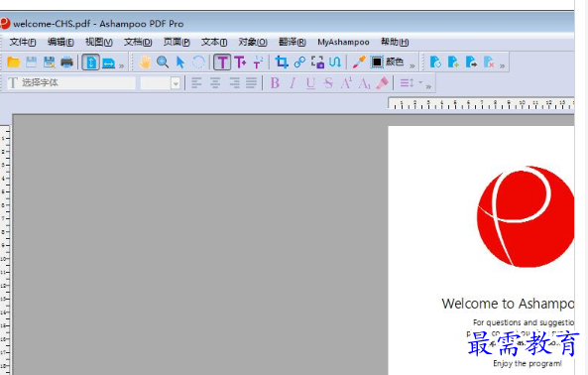Click the Link chain tool
Viewport: 588px width, 375px height.
coord(299,62)
